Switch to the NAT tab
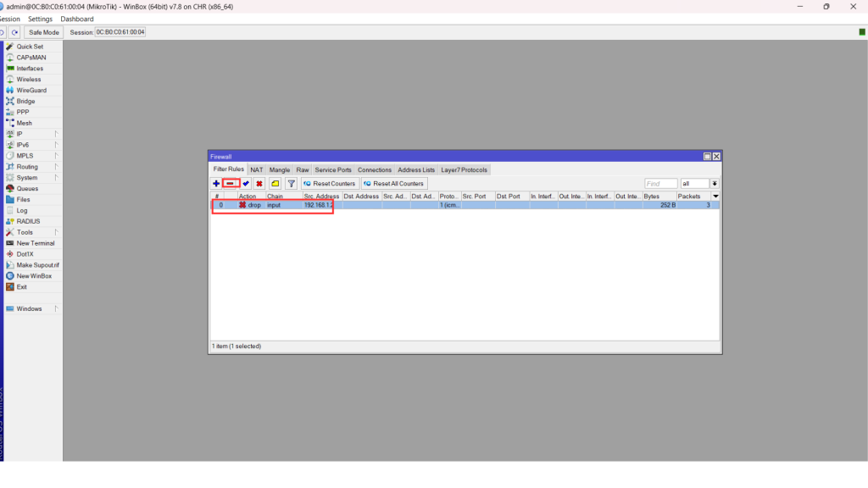 (257, 170)
